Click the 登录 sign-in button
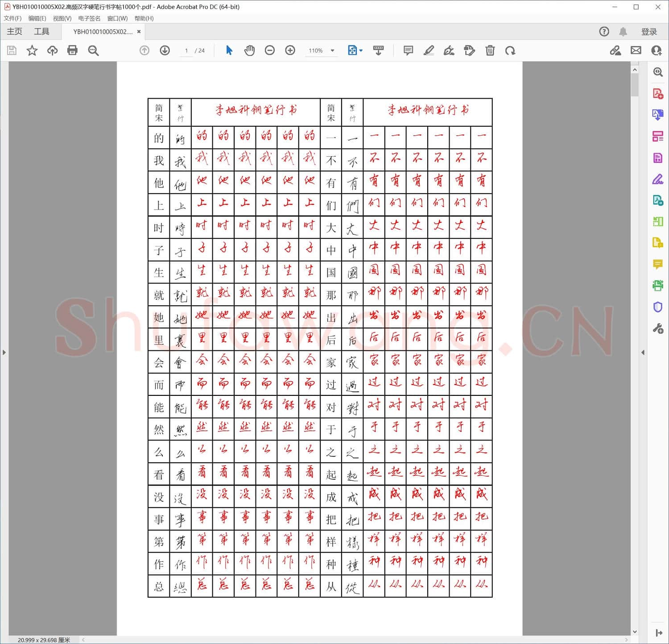 649,32
